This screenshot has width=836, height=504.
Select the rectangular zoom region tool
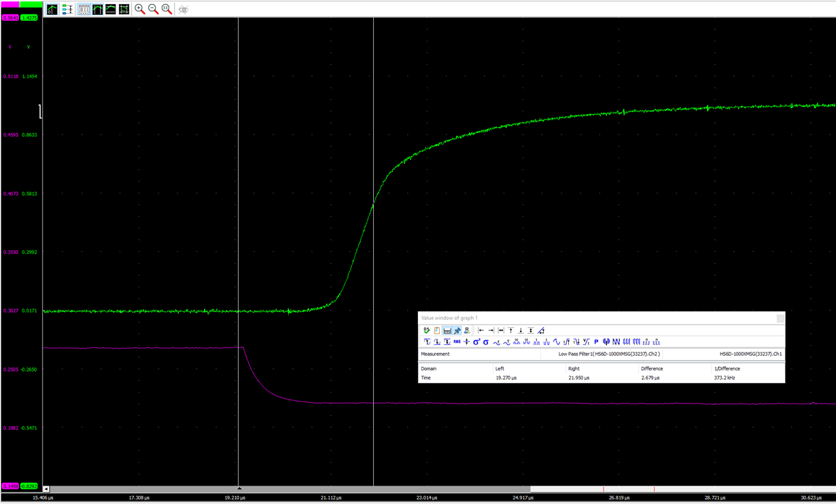[124, 9]
